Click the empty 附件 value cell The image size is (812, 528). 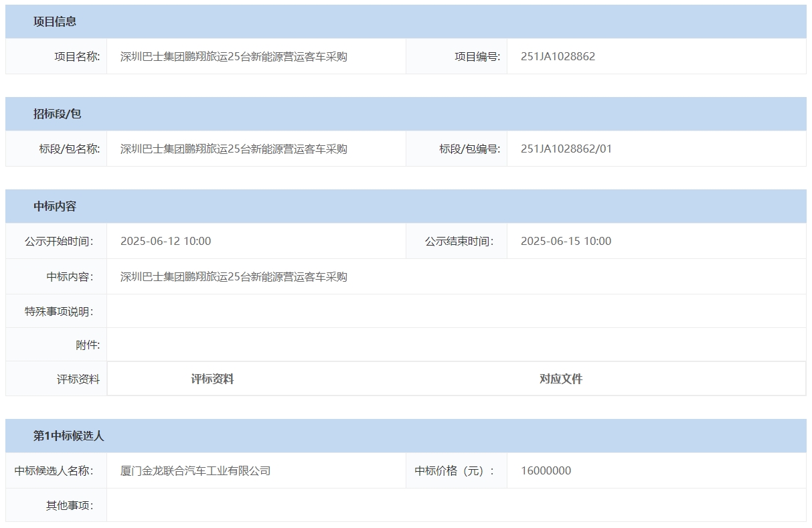pyautogui.click(x=455, y=345)
